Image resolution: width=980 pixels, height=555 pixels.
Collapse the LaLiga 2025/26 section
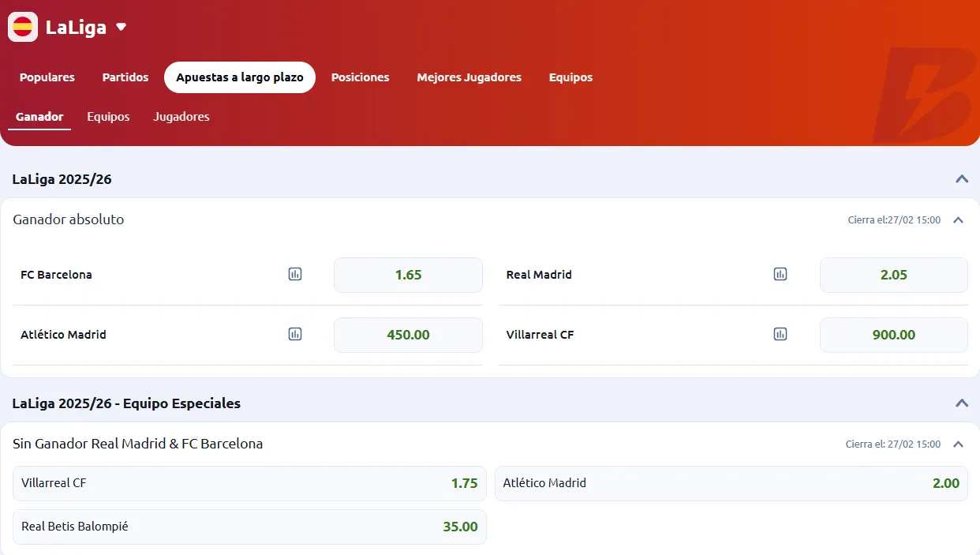(961, 179)
